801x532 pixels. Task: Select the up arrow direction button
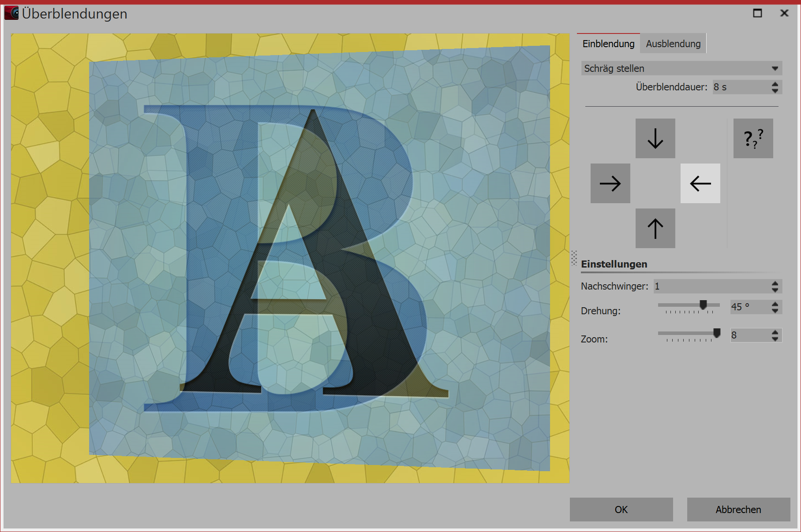655,228
